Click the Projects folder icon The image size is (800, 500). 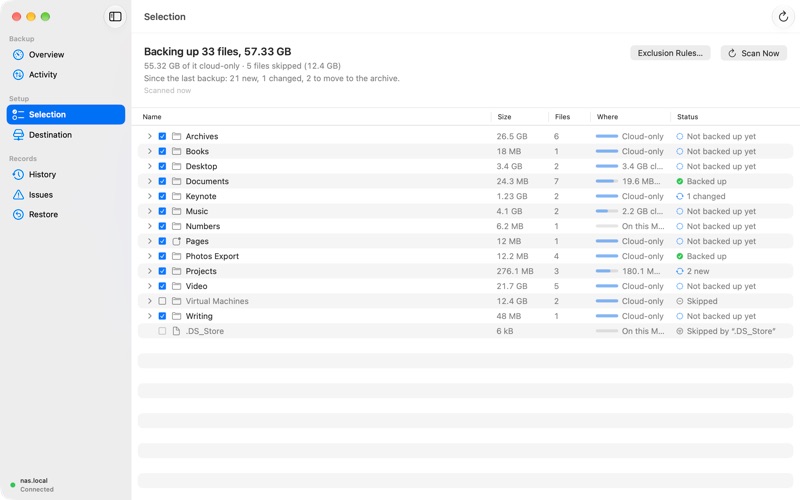(x=177, y=271)
